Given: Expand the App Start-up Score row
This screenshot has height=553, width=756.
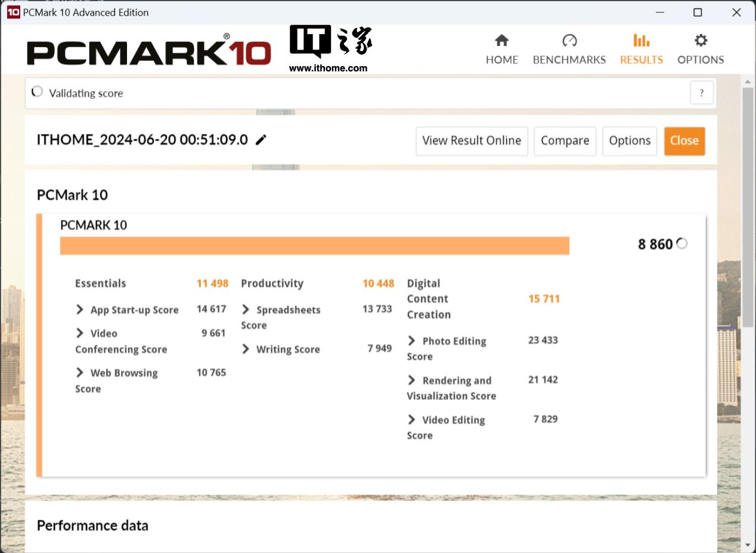Looking at the screenshot, I should (x=80, y=309).
